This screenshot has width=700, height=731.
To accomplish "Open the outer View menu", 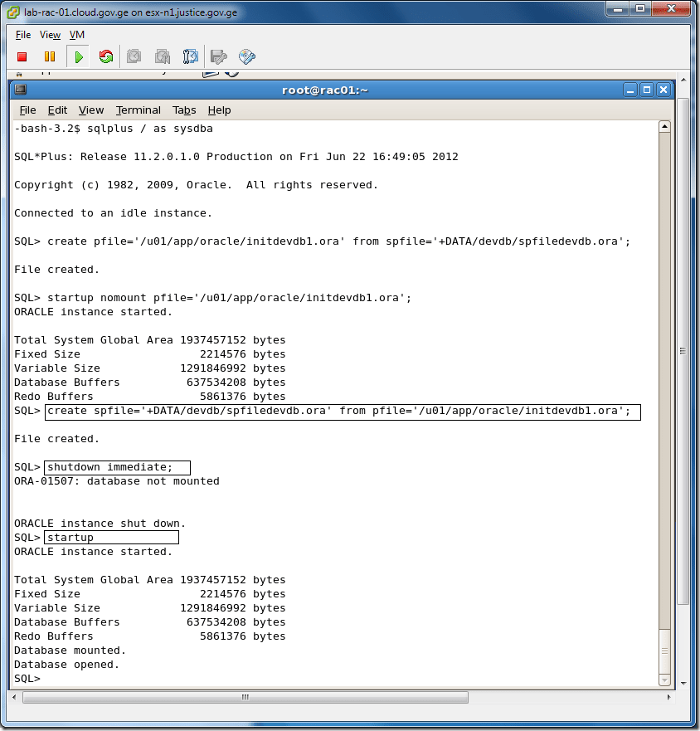I will pyautogui.click(x=50, y=35).
